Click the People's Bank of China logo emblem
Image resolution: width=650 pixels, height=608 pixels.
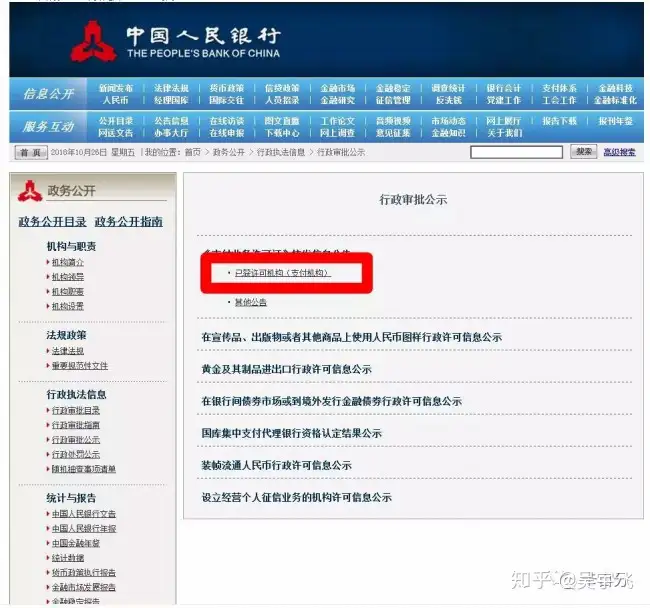pos(93,41)
